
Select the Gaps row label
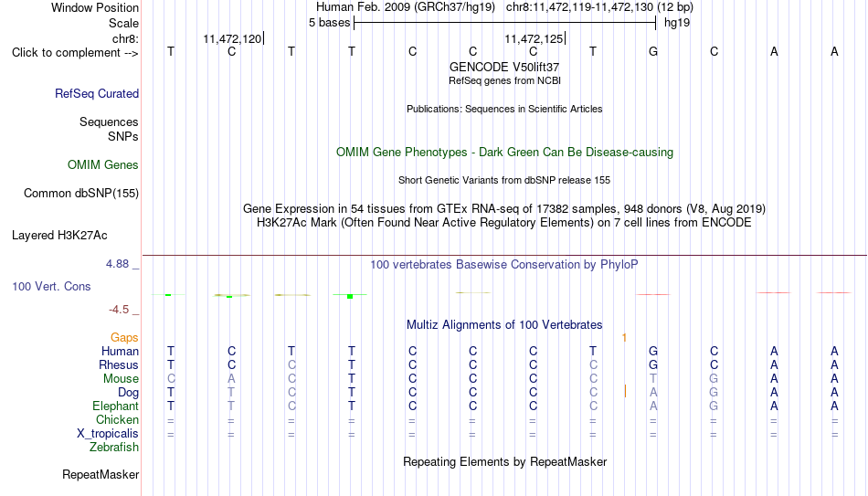pos(124,338)
